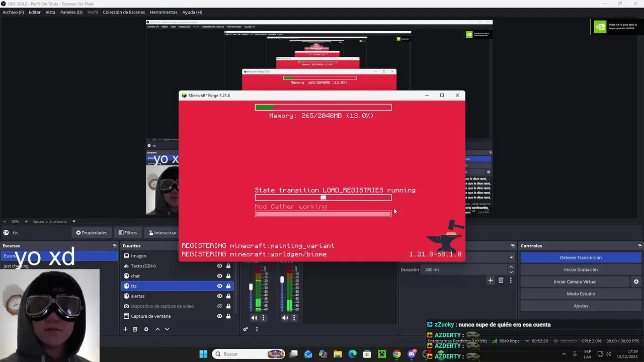Hide the alertas source
Image resolution: width=644 pixels, height=362 pixels.
pos(219,296)
